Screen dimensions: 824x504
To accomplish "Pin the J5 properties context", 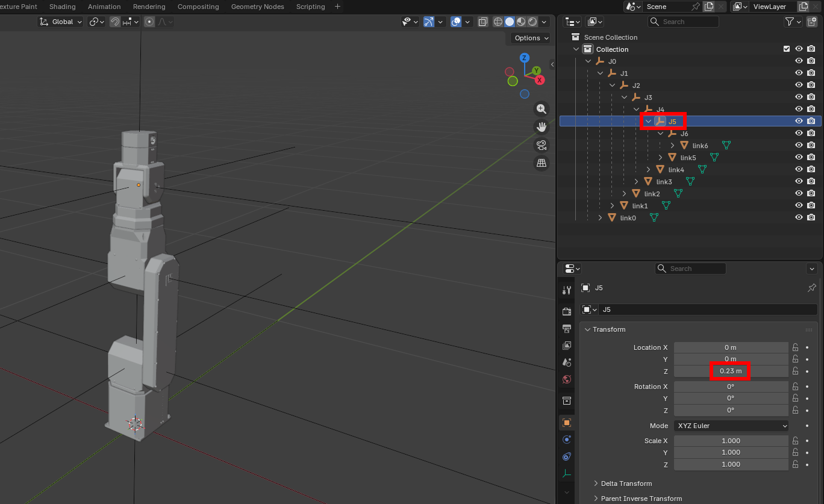I will click(811, 288).
